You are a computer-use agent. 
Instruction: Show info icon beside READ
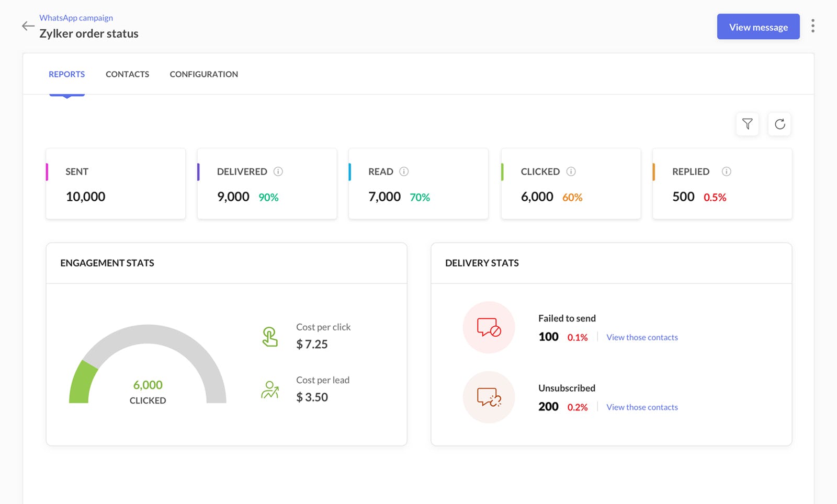click(404, 171)
